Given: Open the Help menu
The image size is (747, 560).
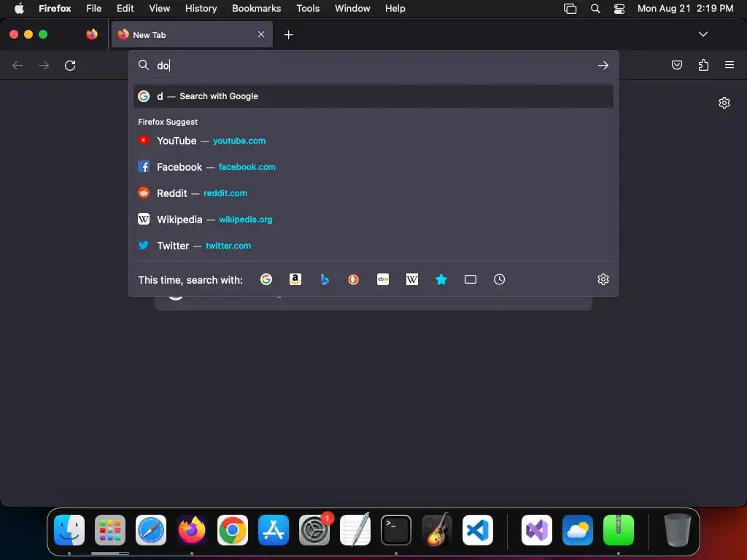Looking at the screenshot, I should [395, 8].
